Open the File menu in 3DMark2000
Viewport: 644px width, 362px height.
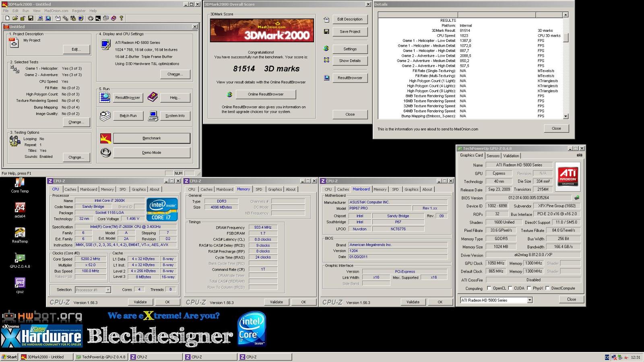click(x=6, y=11)
